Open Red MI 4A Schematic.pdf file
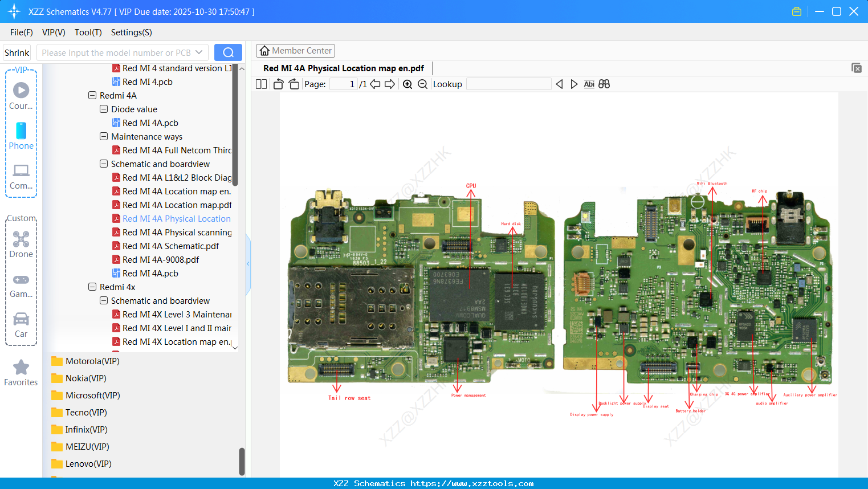868x489 pixels. pos(170,246)
